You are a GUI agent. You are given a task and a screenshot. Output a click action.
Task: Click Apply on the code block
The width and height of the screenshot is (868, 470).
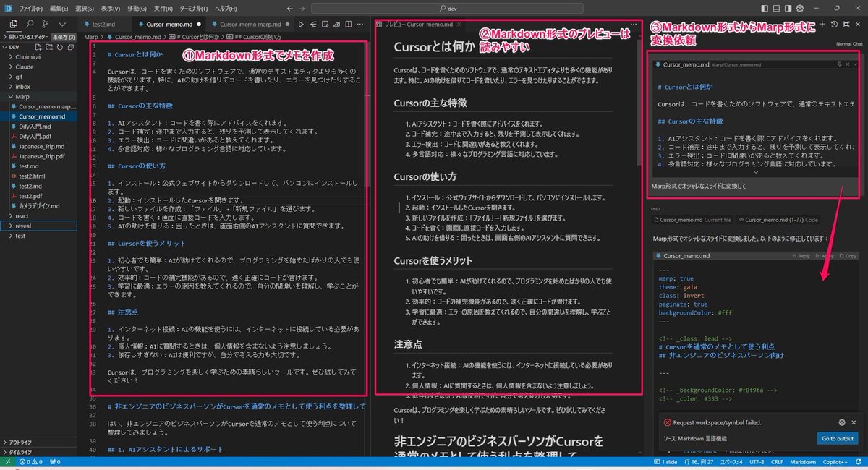coord(825,255)
